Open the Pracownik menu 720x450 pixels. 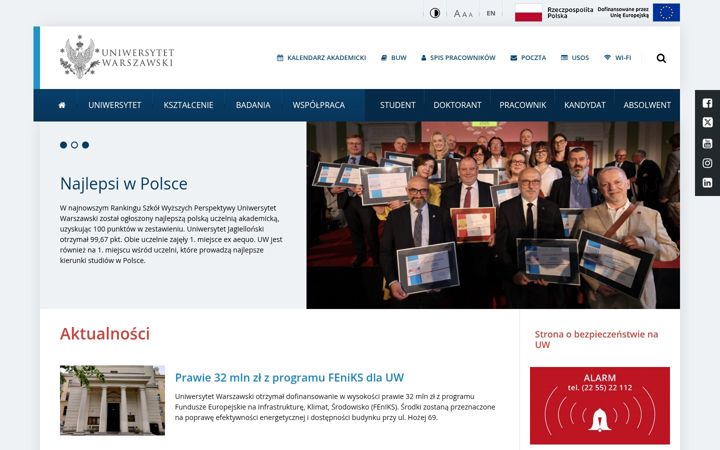click(x=523, y=105)
